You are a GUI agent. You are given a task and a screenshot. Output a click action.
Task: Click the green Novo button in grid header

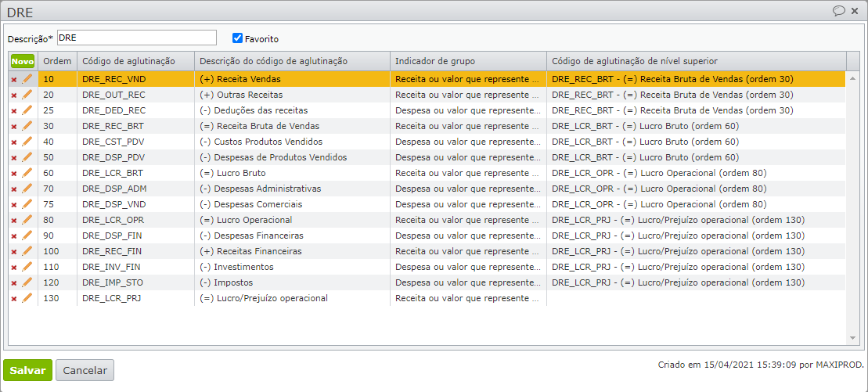coord(23,61)
